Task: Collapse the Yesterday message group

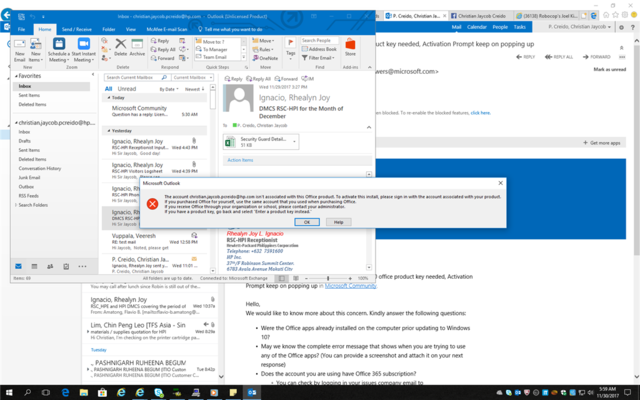Action: pyautogui.click(x=109, y=131)
